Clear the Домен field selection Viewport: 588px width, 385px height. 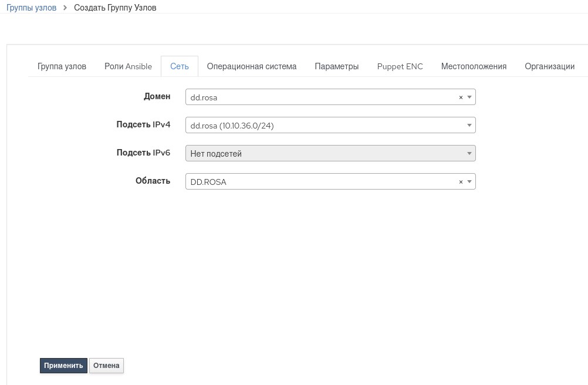461,97
